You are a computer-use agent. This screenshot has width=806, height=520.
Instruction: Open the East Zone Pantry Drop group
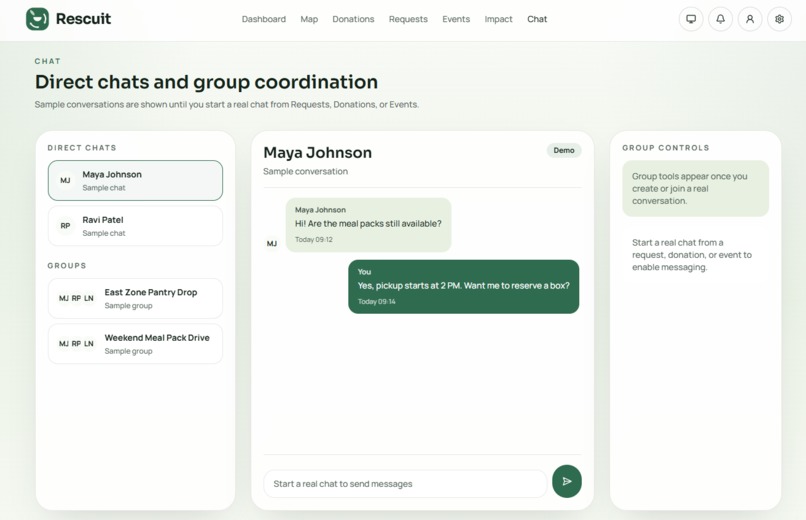(135, 299)
